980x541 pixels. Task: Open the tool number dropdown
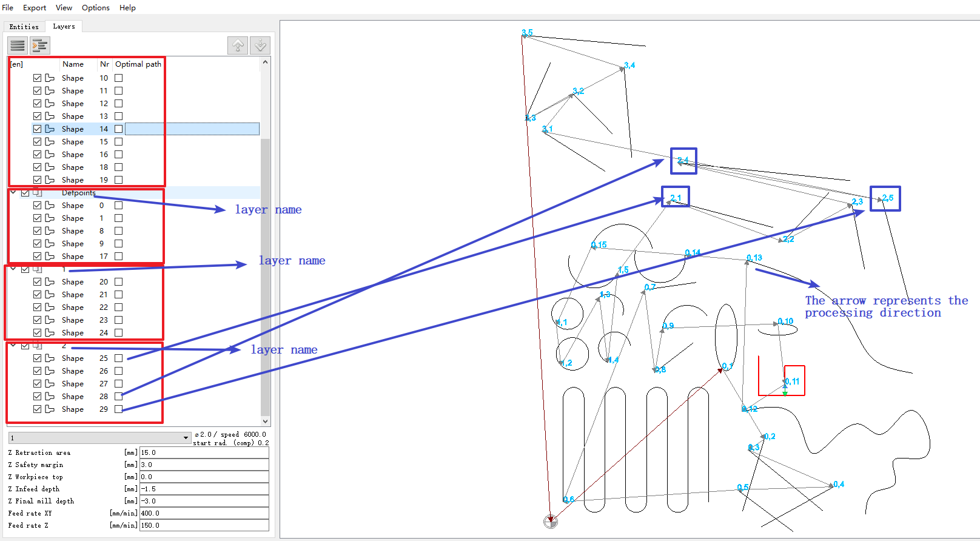[x=186, y=438]
